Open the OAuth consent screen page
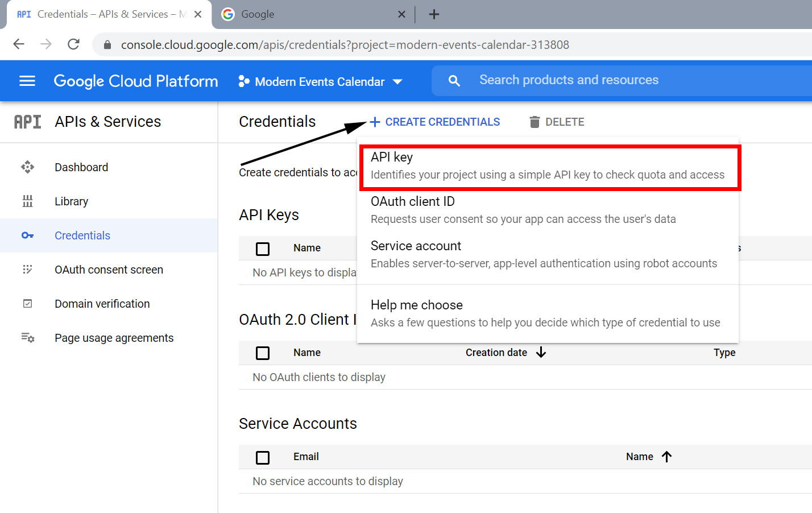Viewport: 812px width, 513px height. (x=109, y=270)
